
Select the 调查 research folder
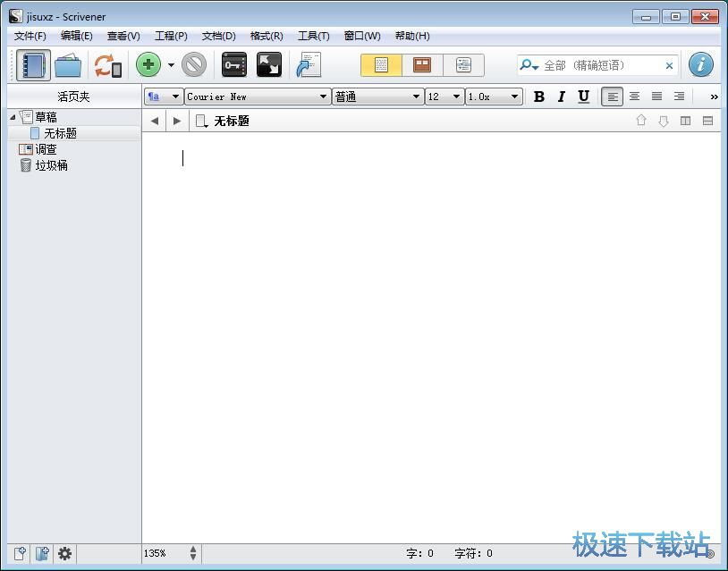[x=46, y=149]
